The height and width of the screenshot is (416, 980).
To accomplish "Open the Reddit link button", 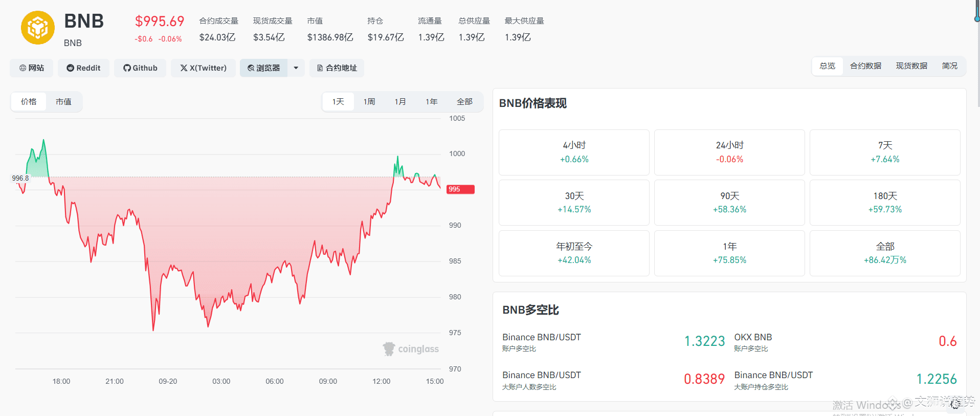I will click(83, 68).
